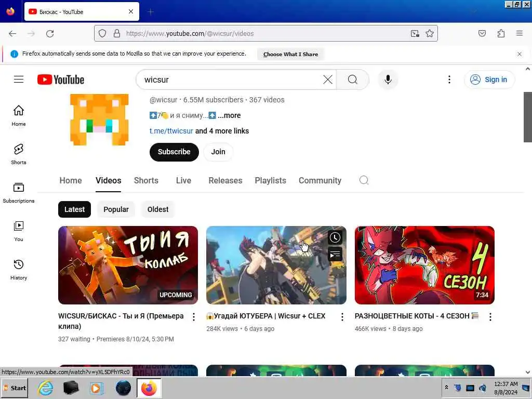
Task: Open History in the left sidebar
Action: [19, 270]
